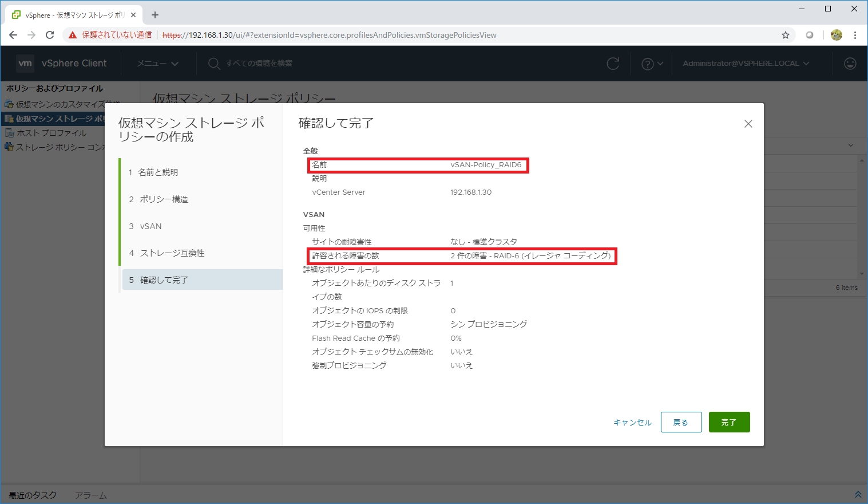Click the Flash Read Cache の予約 label
868x504 pixels.
356,338
